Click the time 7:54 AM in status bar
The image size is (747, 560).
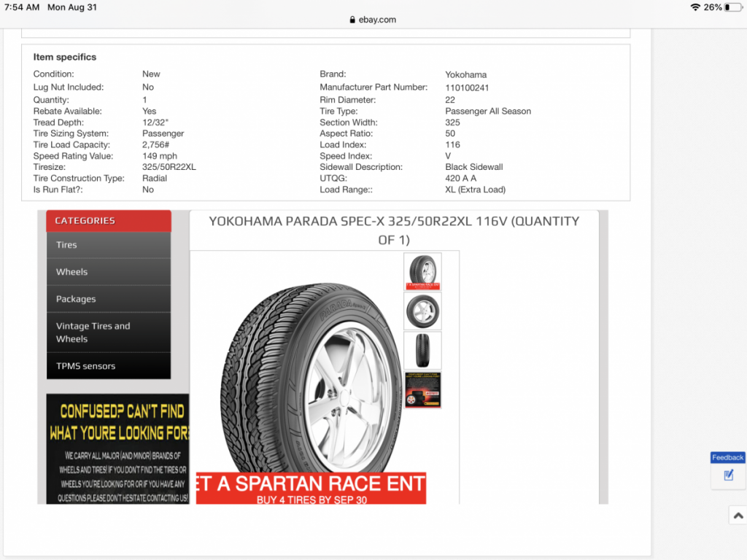[22, 7]
